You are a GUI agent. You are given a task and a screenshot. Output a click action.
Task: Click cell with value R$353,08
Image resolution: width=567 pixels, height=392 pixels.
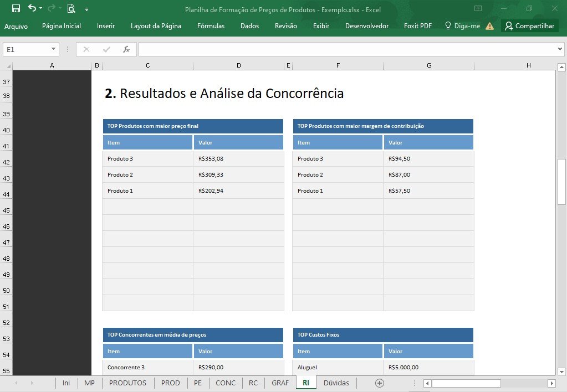click(x=239, y=158)
